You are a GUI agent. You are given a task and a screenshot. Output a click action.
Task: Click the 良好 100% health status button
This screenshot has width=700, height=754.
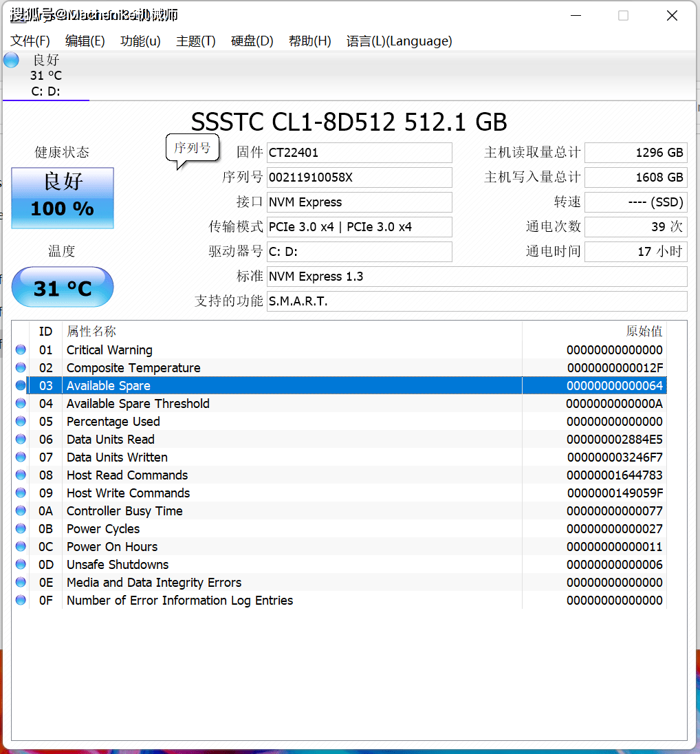pos(62,197)
